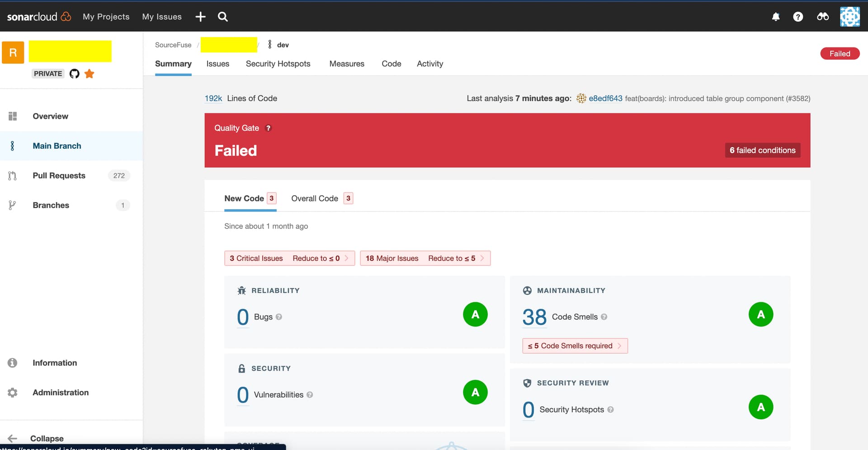Viewport: 868px width, 450px height.
Task: Click the help icon next to Bugs
Action: pos(279,317)
